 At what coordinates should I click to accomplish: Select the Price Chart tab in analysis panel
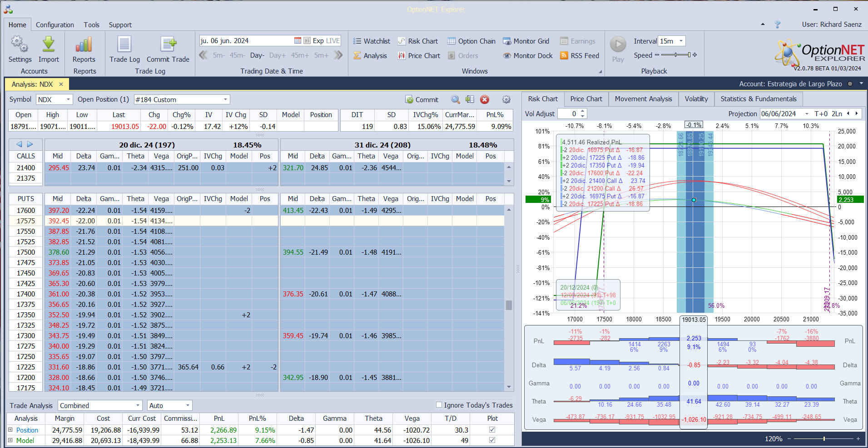pos(586,99)
